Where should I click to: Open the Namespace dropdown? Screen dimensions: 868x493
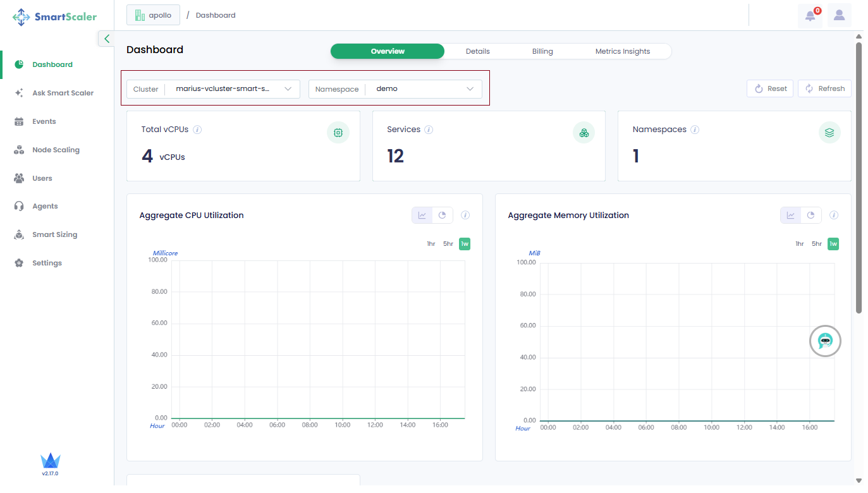pyautogui.click(x=395, y=89)
